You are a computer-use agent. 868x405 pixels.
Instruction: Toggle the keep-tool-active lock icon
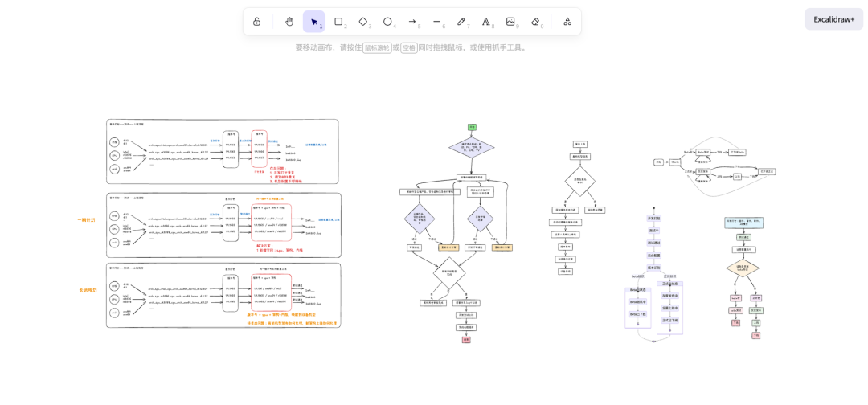coord(256,22)
